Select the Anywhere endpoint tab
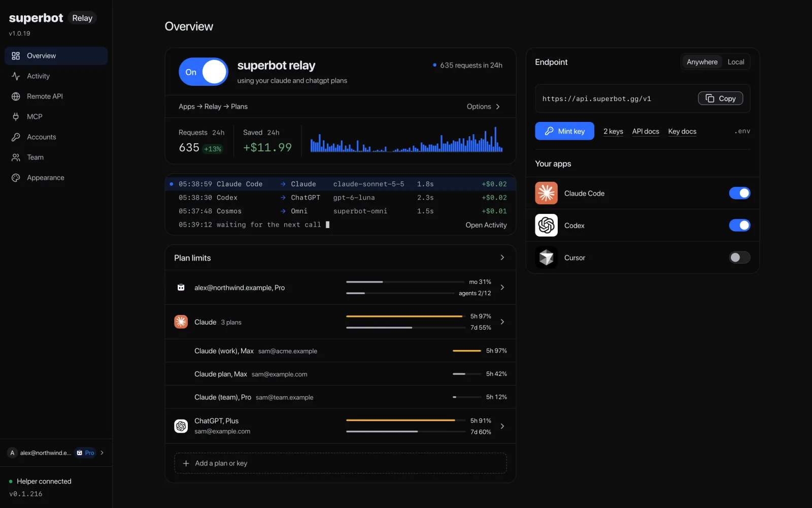This screenshot has height=508, width=812. coord(702,62)
